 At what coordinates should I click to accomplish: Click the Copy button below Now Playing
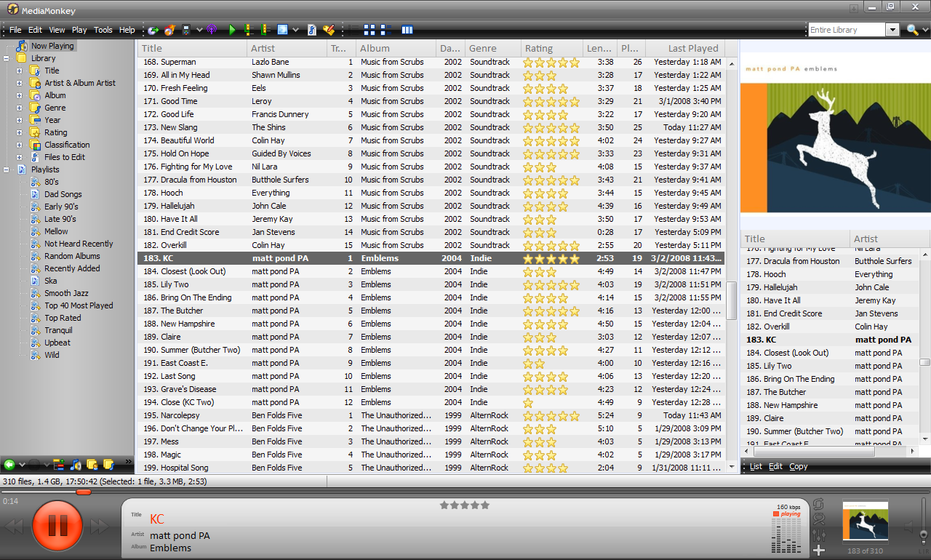(x=798, y=466)
